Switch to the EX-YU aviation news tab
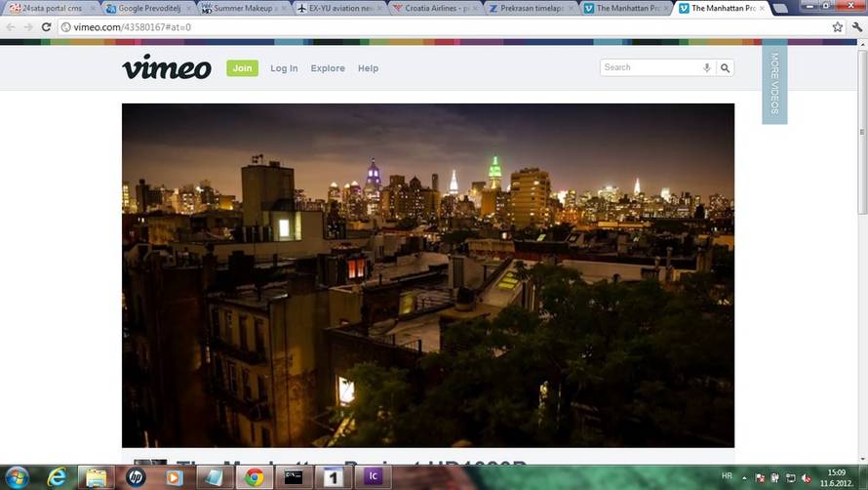The height and width of the screenshot is (490, 868). [339, 9]
